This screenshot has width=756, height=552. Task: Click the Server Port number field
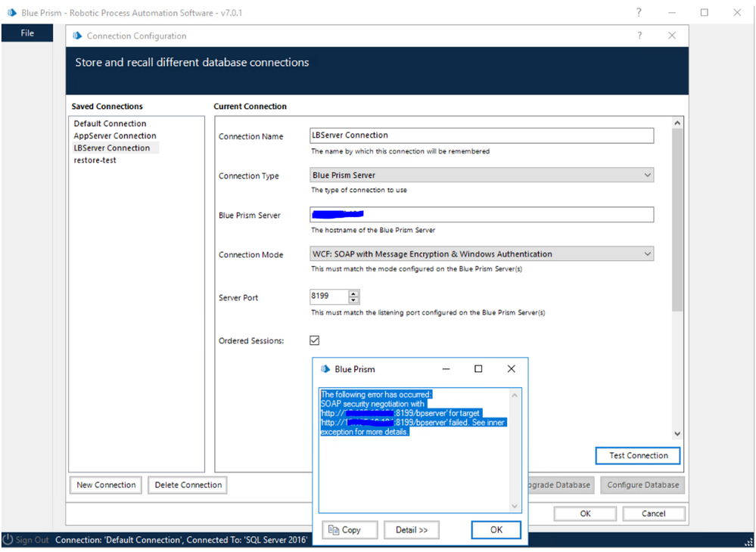[x=329, y=296]
